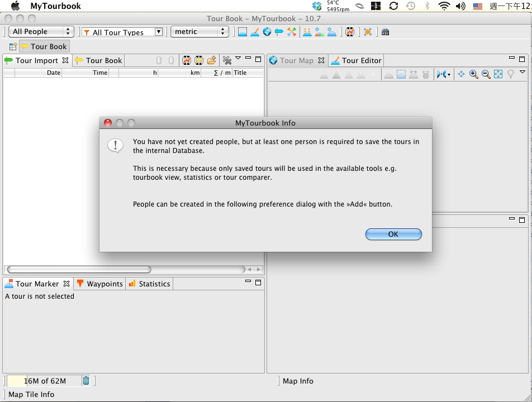
Task: Click the open folder import icon
Action: click(x=211, y=60)
